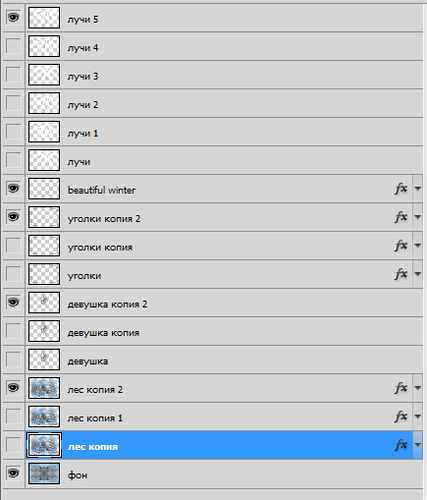Click fx icon on selected лес копия layer
Viewport: 427px width, 500px height.
(x=401, y=445)
